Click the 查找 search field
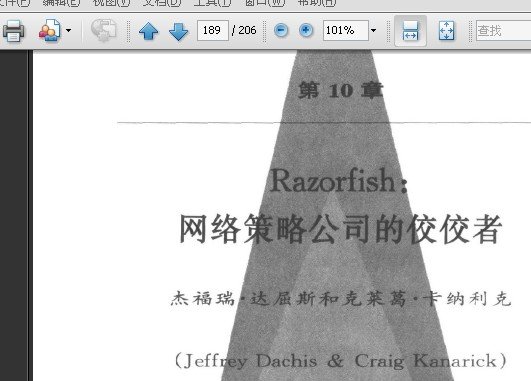Image resolution: width=531 pixels, height=381 pixels. pyautogui.click(x=504, y=30)
